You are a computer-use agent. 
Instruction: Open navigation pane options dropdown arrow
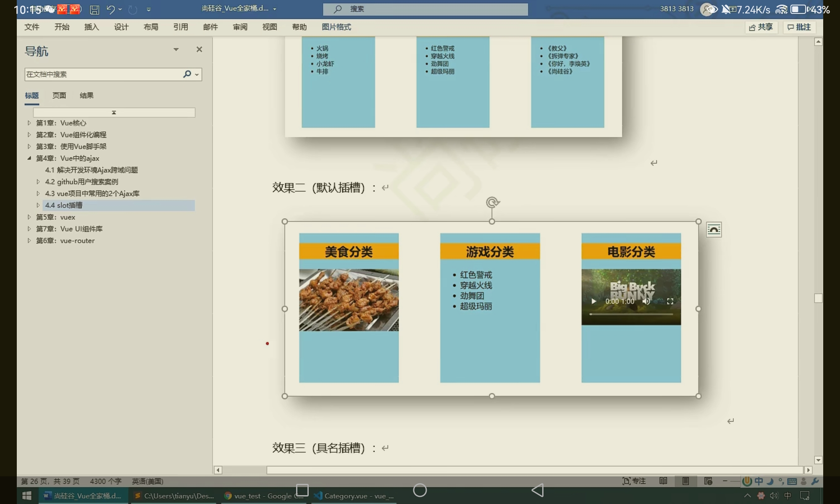click(176, 50)
